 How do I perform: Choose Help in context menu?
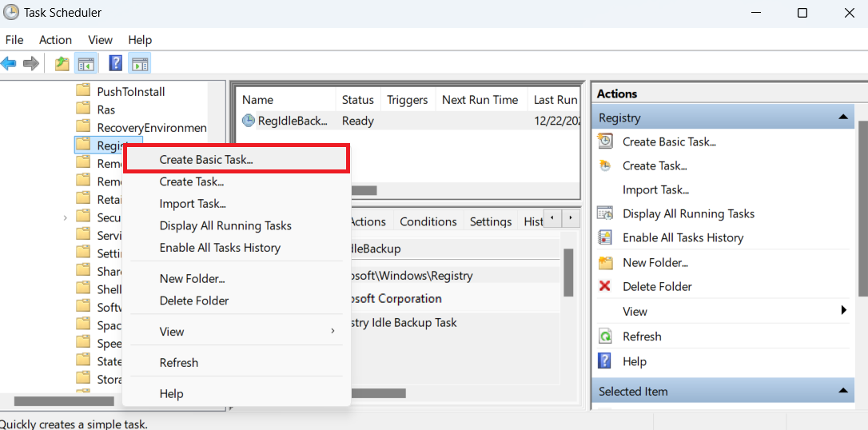pyautogui.click(x=237, y=393)
